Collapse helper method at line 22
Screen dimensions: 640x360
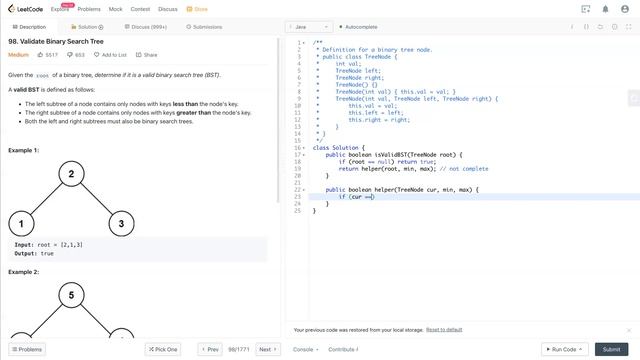(304, 190)
